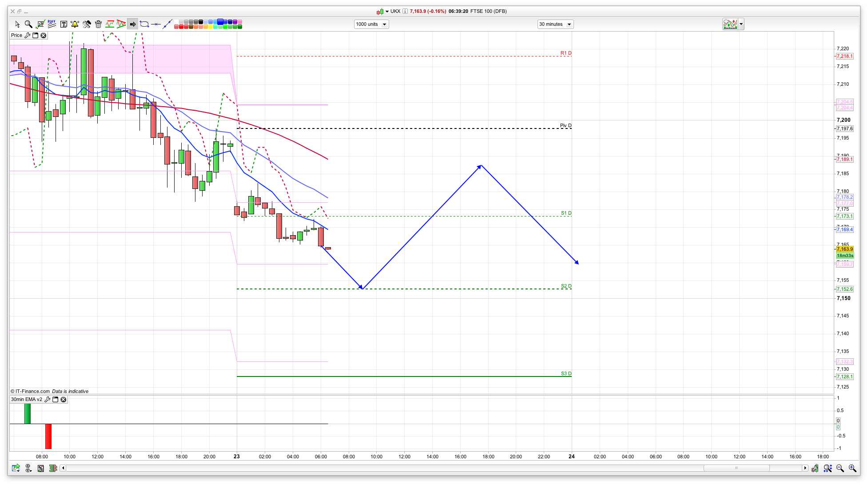Screen dimensions: 868x485
Task: Open the candlestick chart-style menu in the title bar
Action: [381, 12]
